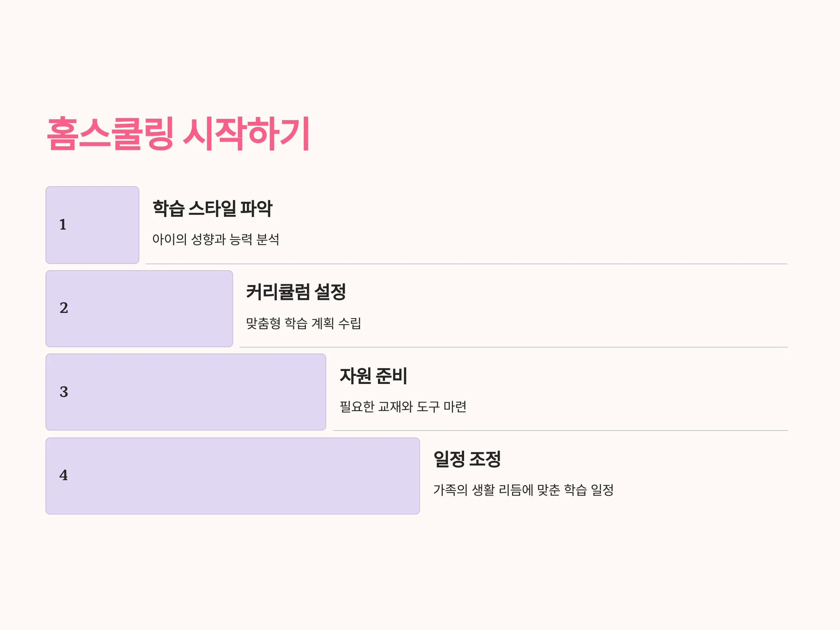840x630 pixels.
Task: Click divider line below 학습 스타일 파악 section
Action: click(466, 264)
